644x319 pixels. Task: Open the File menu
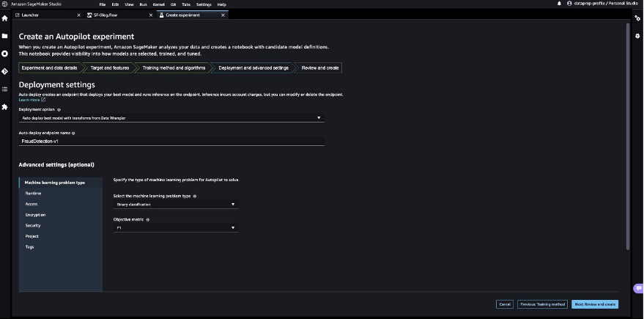point(103,4)
